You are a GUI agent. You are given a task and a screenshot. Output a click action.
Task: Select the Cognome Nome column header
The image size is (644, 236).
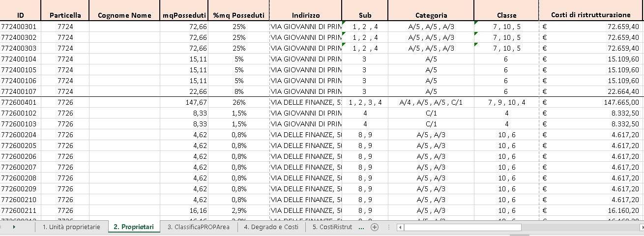click(x=124, y=15)
